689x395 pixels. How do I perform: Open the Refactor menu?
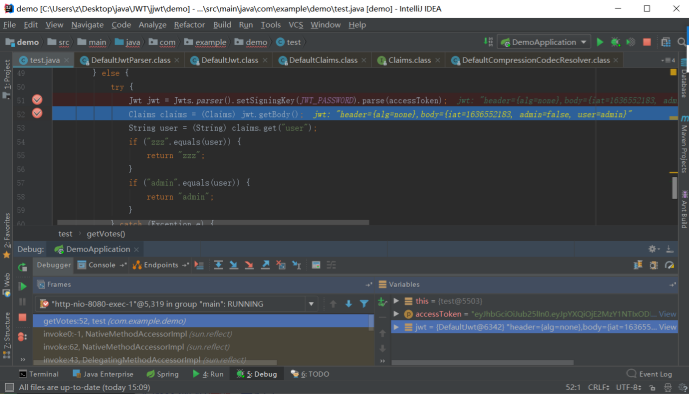coord(189,25)
